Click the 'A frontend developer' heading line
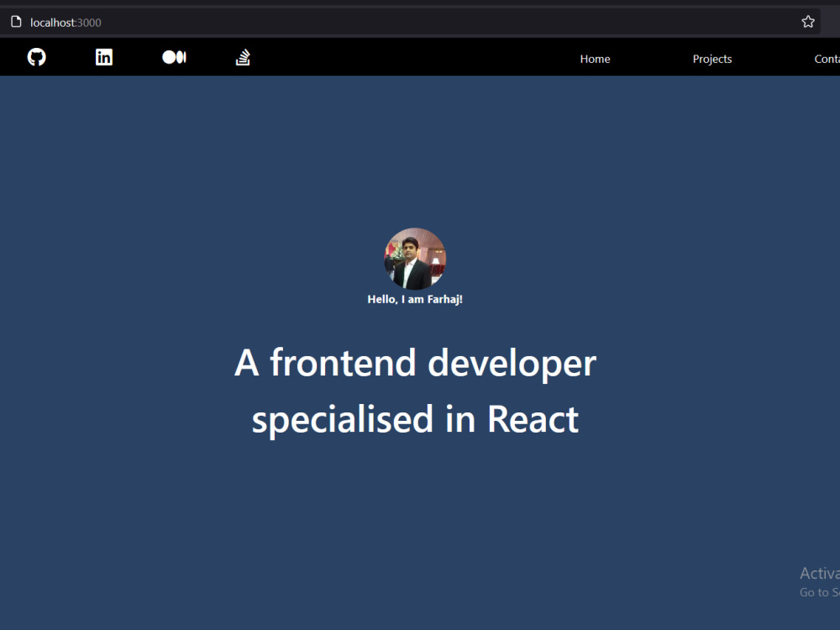The width and height of the screenshot is (840, 630). (415, 363)
